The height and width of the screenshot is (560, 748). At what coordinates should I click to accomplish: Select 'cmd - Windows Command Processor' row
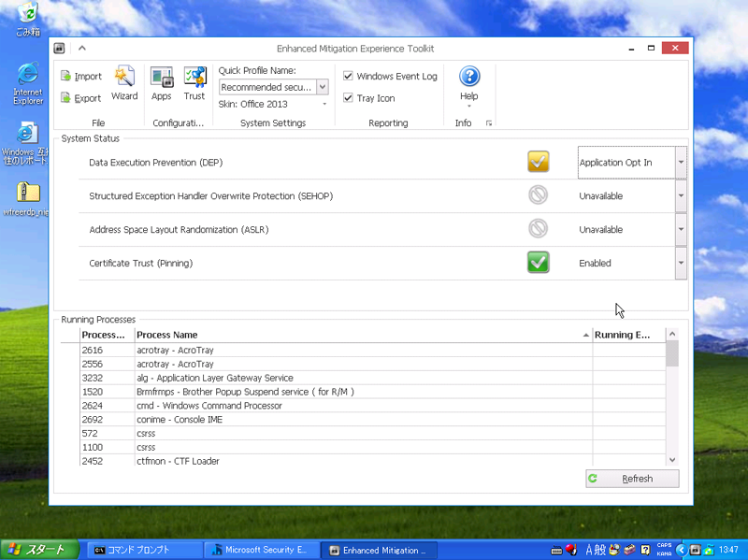(x=373, y=406)
